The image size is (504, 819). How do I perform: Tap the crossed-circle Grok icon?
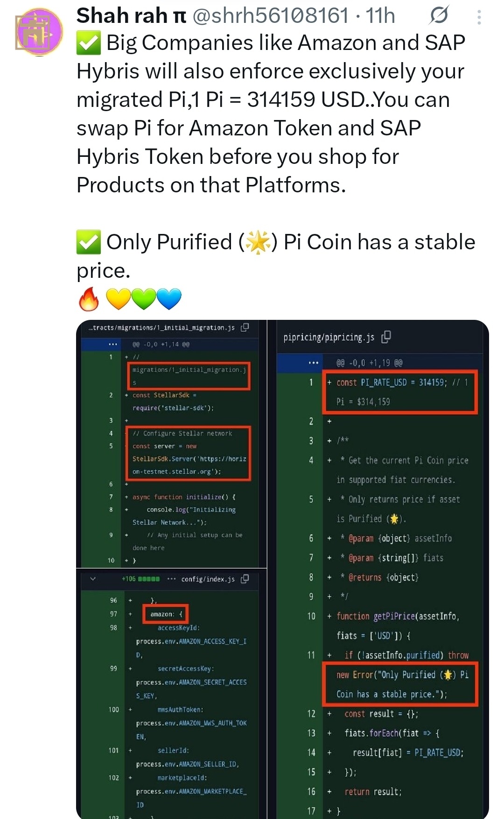tap(439, 15)
